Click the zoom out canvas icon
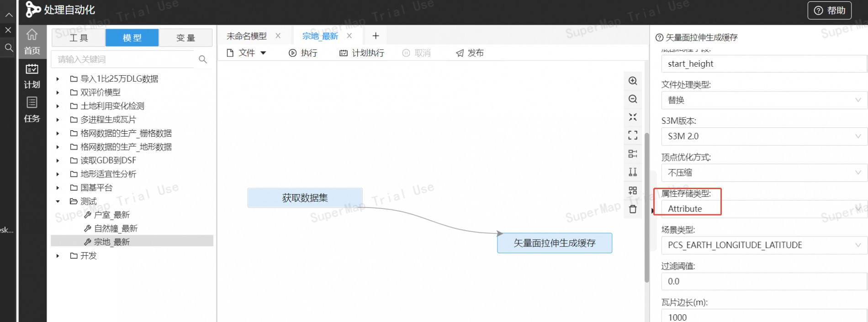 633,99
